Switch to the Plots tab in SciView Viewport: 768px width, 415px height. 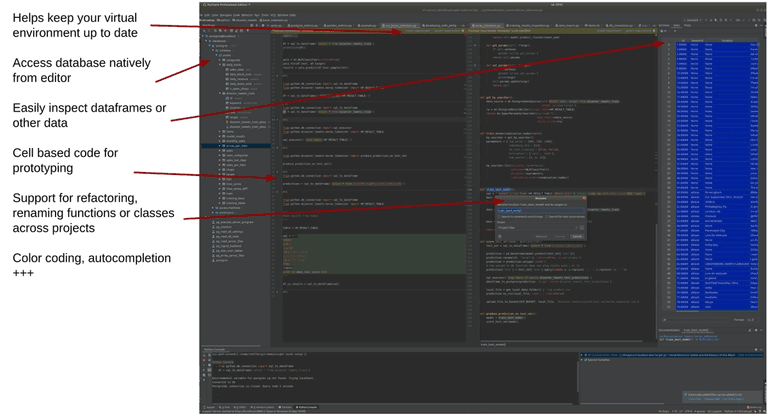point(687,25)
